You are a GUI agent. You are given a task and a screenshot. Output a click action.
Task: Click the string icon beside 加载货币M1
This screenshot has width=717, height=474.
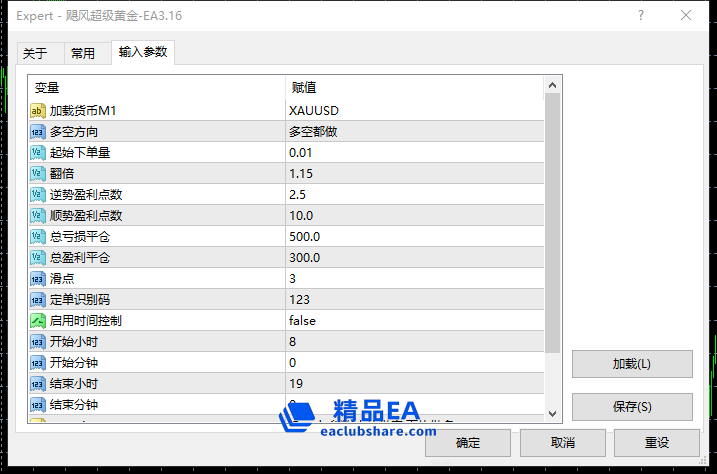[37, 111]
